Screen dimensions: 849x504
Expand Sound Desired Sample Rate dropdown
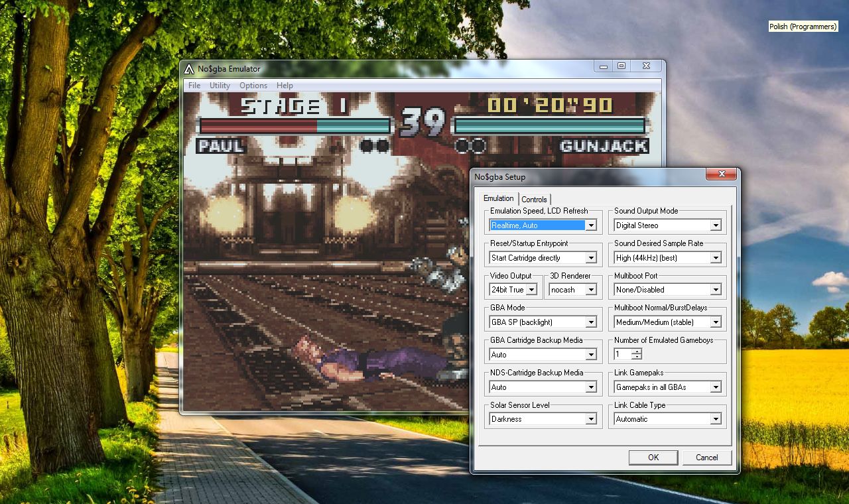coord(715,258)
